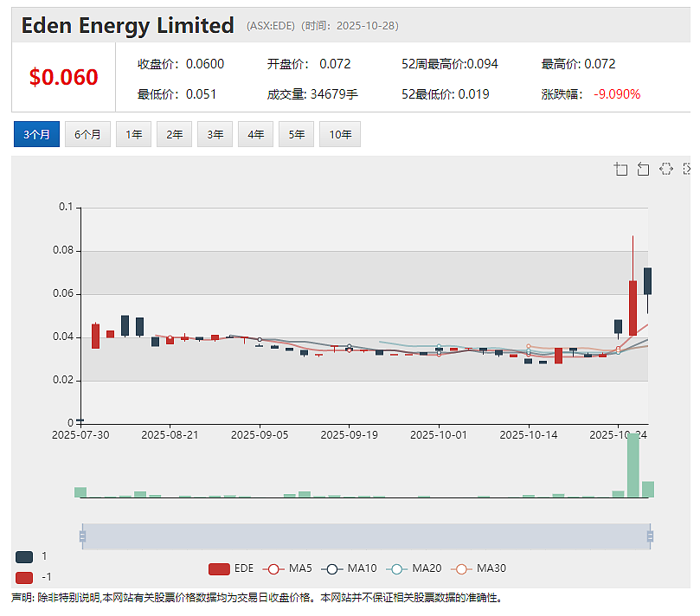The width and height of the screenshot is (700, 616).
Task: Click the red $0.060 current price
Action: 63,77
